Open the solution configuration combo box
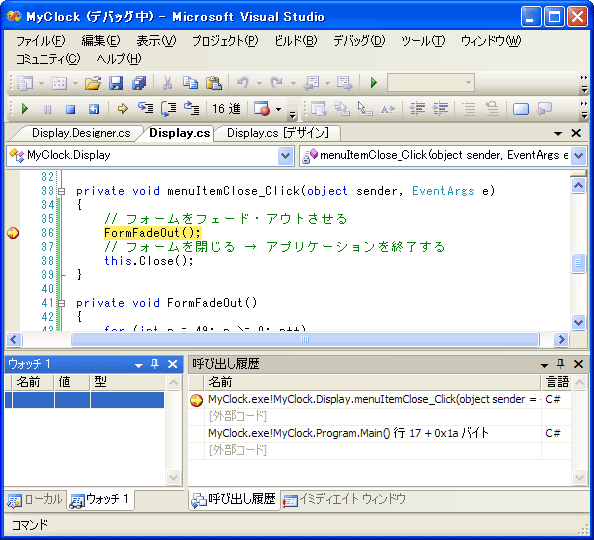594x540 pixels. (431, 82)
